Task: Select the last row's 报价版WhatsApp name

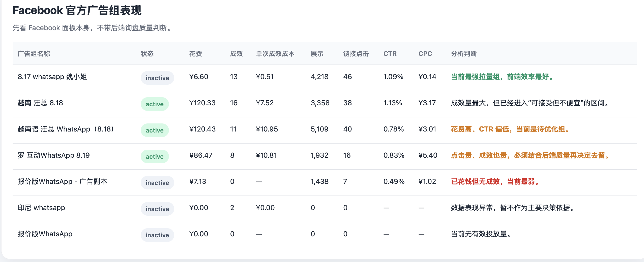Action: 45,234
